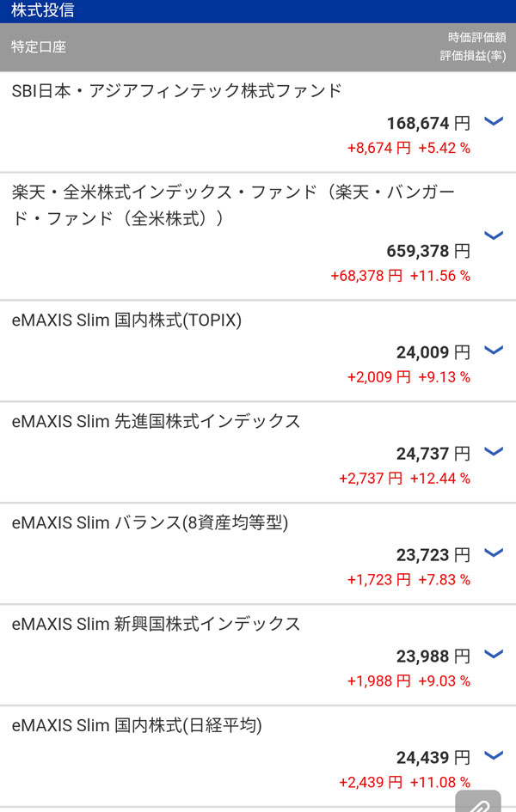Expand eMAXIS Slim 新興国株式インデックス chevron
This screenshot has height=812, width=516.
point(494,654)
